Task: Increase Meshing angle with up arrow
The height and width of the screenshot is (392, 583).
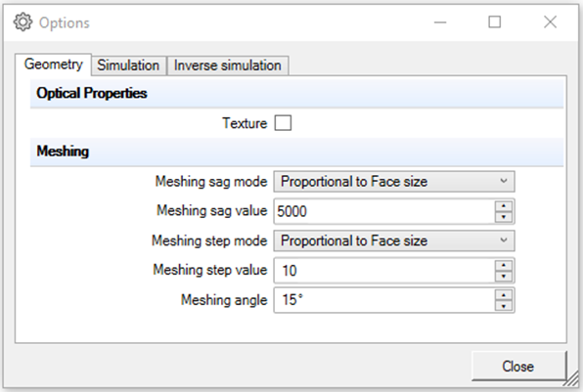Action: tap(504, 295)
